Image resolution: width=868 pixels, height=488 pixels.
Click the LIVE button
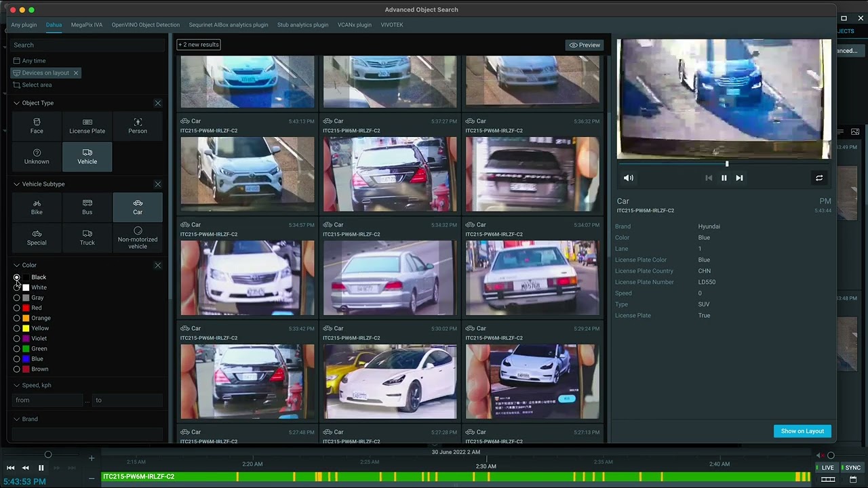[826, 468]
